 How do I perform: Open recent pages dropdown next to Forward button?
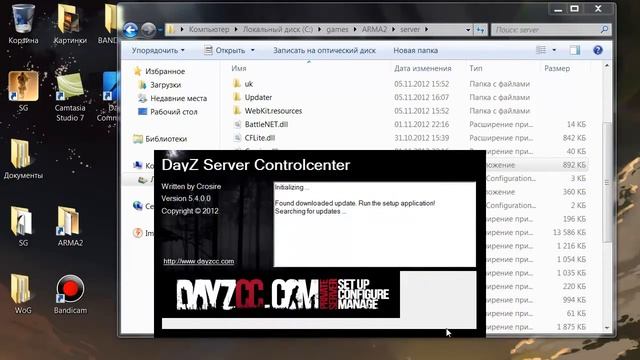[160, 29]
